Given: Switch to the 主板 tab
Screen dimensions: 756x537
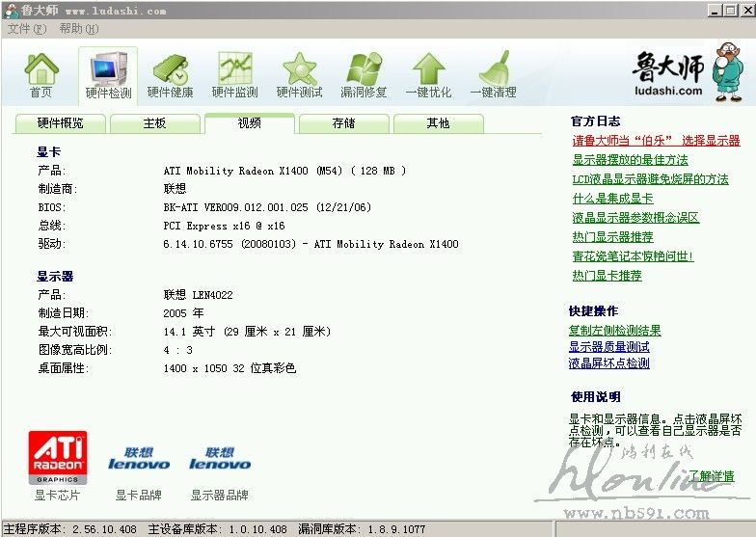Looking at the screenshot, I should click(x=154, y=123).
